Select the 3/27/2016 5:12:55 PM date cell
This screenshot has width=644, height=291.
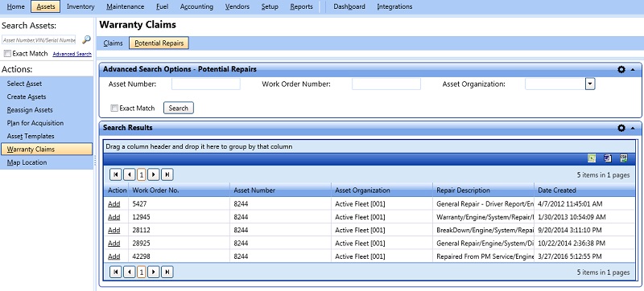(x=584, y=256)
